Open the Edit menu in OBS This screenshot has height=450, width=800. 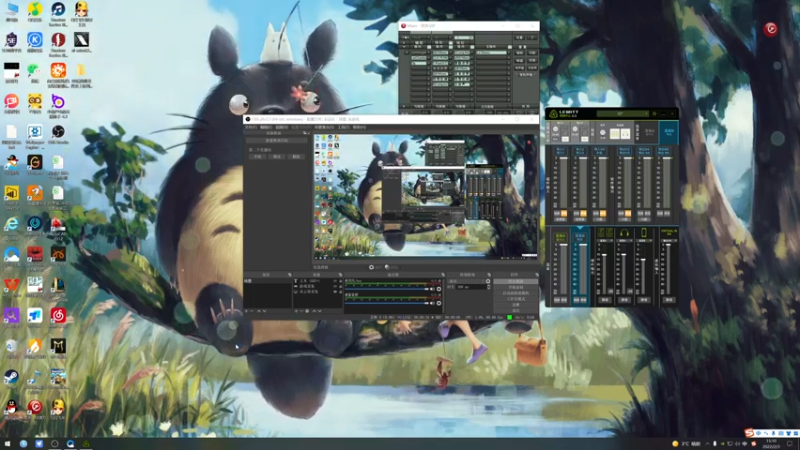(x=266, y=128)
